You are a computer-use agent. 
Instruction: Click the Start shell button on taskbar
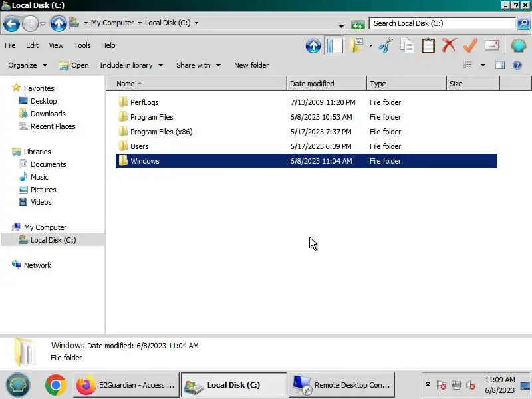pos(18,385)
